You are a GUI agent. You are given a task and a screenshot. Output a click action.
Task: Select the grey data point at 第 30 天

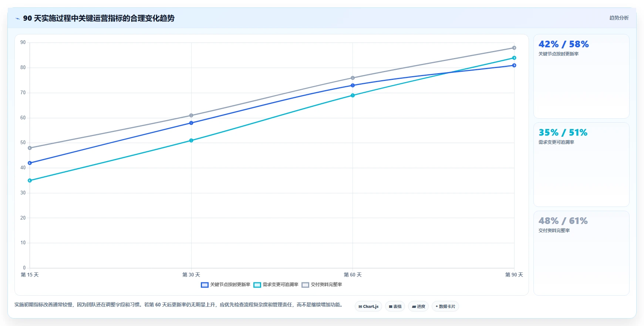[x=191, y=115]
